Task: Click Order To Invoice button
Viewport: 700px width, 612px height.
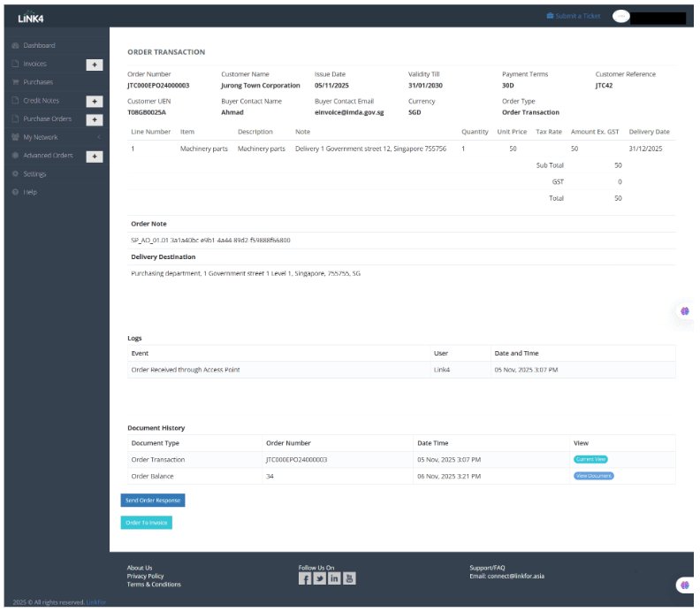Action: point(147,523)
